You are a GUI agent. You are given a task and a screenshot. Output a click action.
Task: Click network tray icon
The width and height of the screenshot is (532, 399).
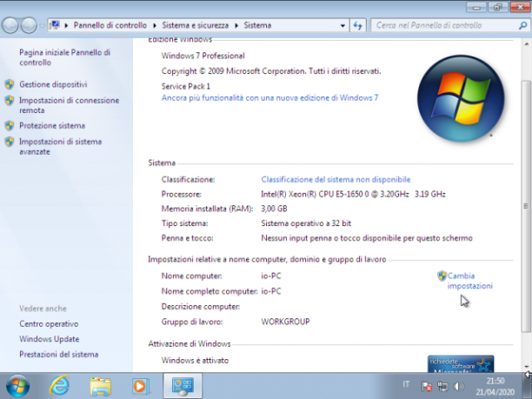[442, 386]
